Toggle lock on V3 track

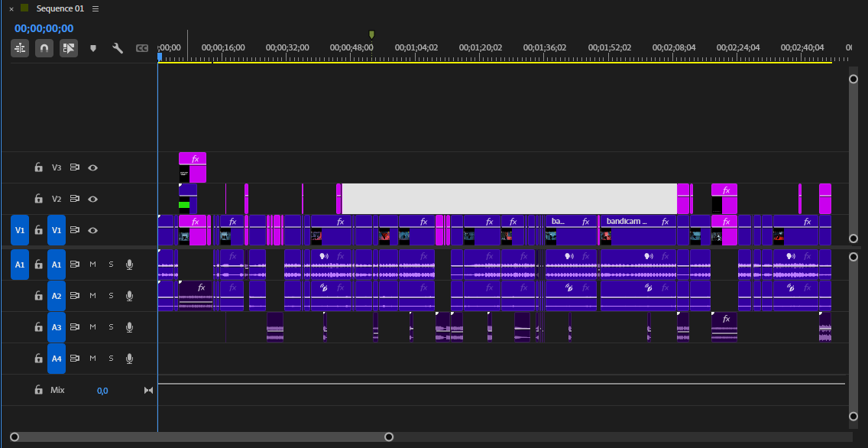point(39,167)
